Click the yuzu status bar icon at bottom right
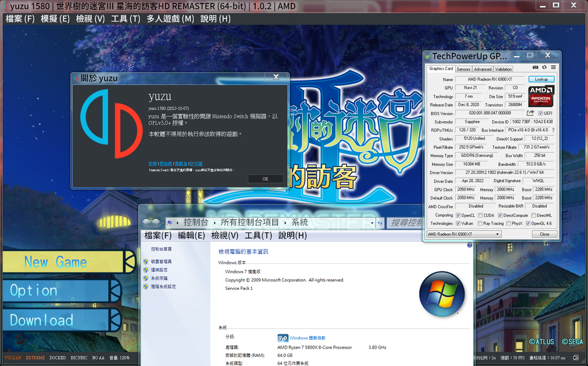 (x=575, y=358)
